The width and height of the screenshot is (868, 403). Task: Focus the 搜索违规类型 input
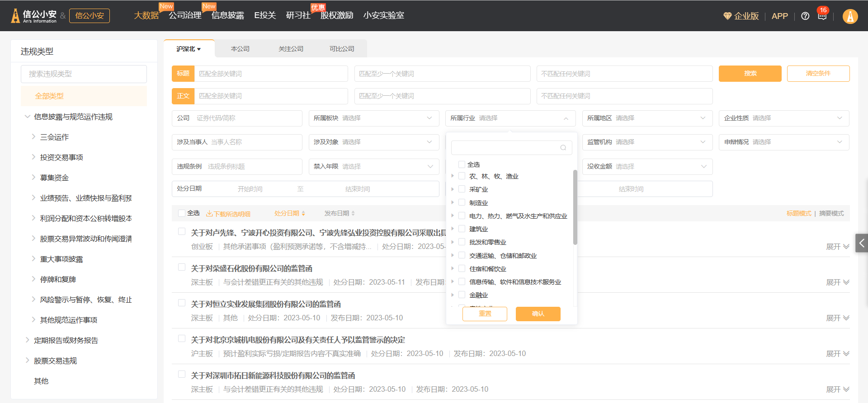[84, 74]
